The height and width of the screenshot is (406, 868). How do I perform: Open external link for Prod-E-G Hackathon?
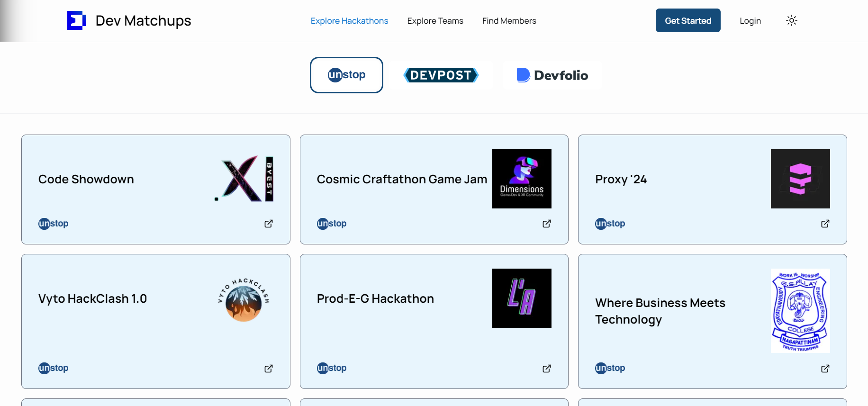(x=547, y=369)
